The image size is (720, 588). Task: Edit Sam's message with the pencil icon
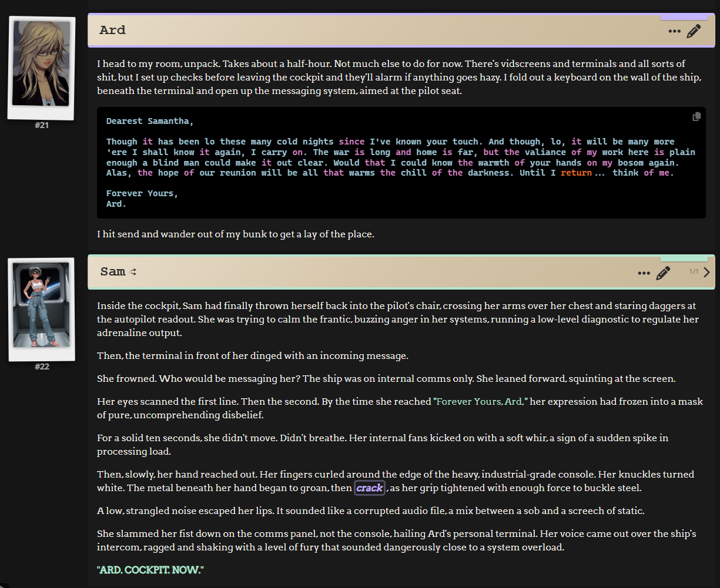(x=663, y=273)
